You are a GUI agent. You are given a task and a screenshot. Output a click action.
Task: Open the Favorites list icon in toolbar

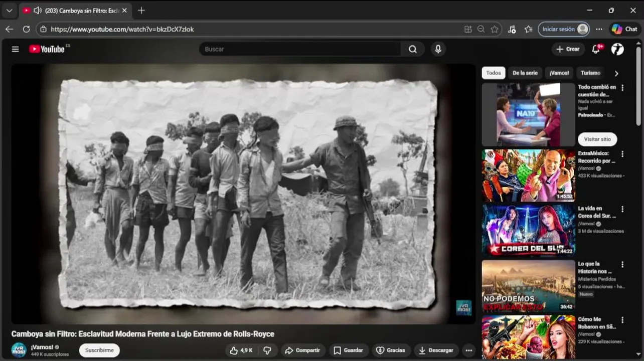528,29
